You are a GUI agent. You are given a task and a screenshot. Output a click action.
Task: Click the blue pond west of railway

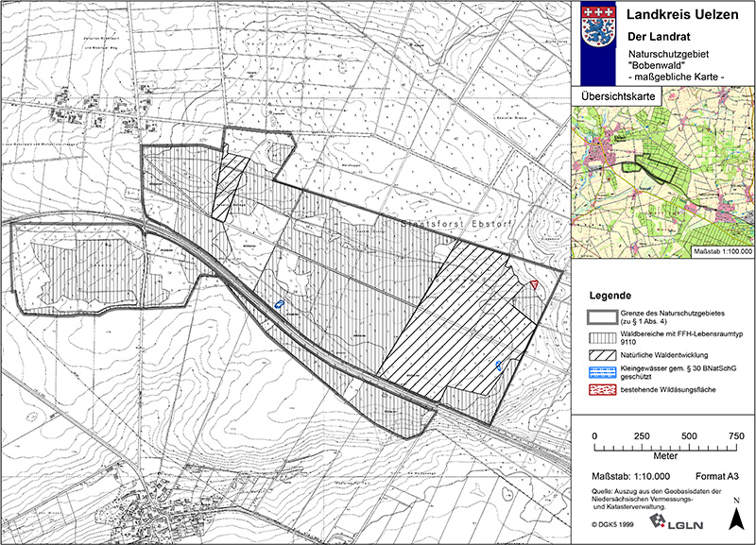pyautogui.click(x=280, y=304)
